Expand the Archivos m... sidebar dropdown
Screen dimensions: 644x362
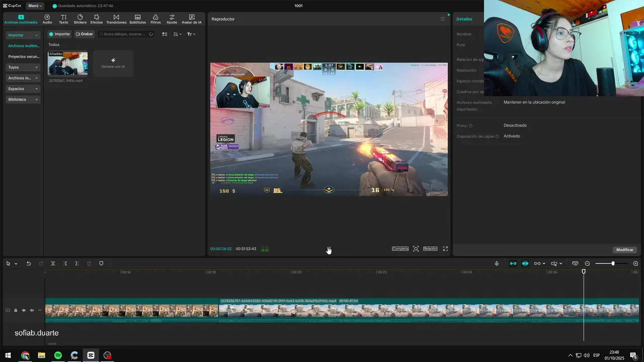coord(23,78)
